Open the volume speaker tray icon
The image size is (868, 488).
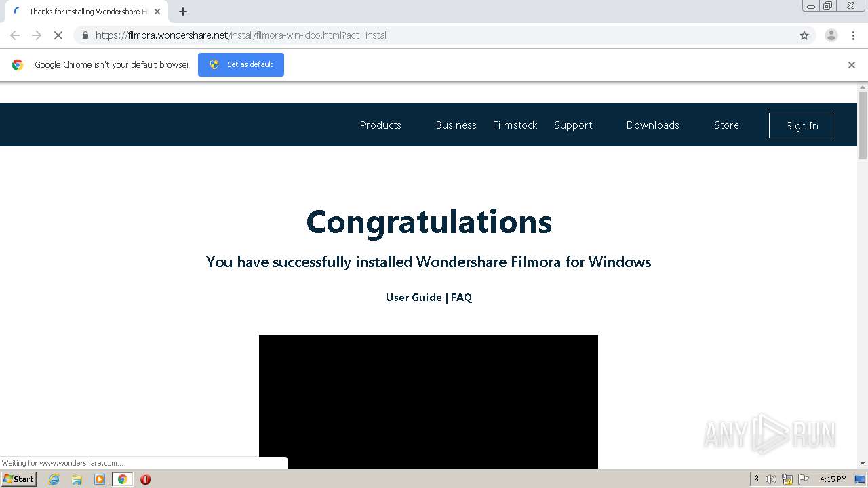(x=771, y=479)
